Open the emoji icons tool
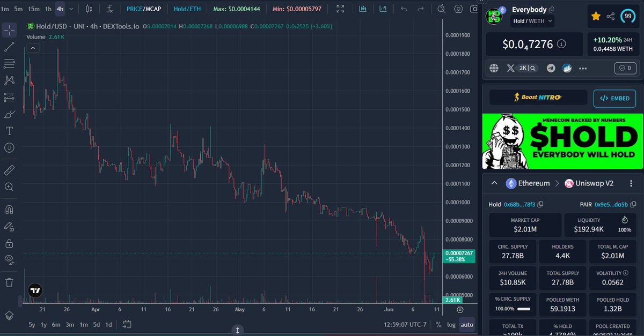644x336 pixels. pos(9,147)
